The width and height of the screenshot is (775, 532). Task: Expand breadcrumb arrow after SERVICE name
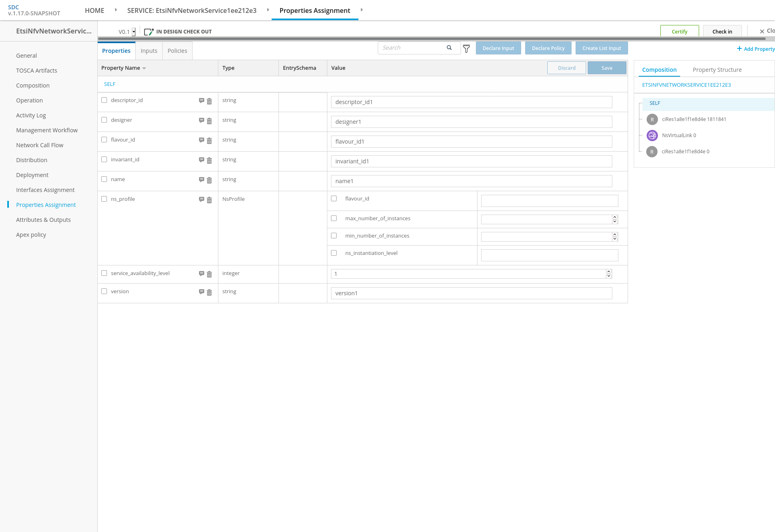268,10
